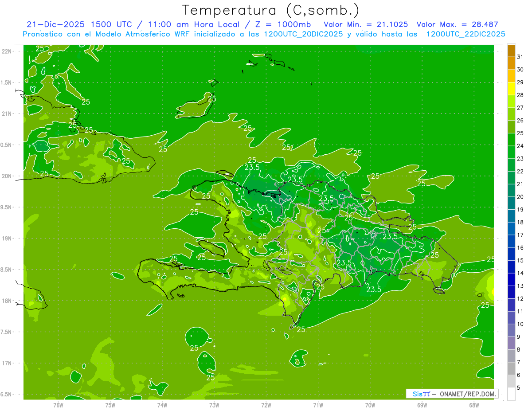
Task: Click the "76W" longitude axis label
Action: click(58, 405)
